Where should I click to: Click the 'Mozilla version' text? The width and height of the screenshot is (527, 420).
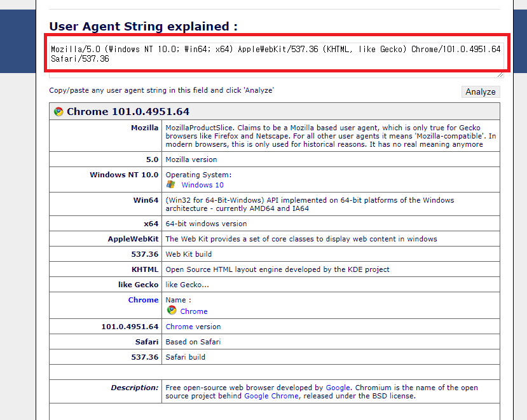click(x=191, y=159)
